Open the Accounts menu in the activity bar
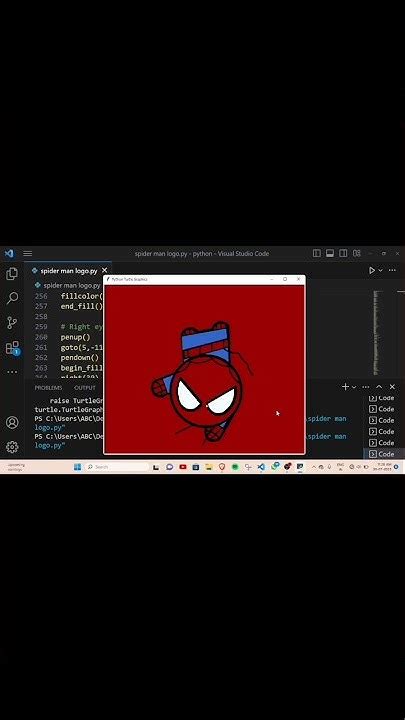Image resolution: width=405 pixels, height=720 pixels. (x=12, y=422)
